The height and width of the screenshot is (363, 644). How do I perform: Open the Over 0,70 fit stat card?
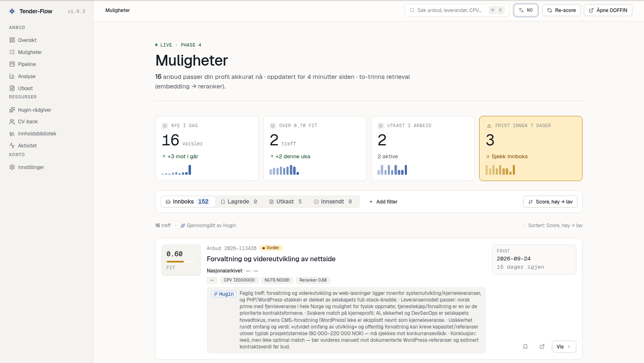point(315,148)
